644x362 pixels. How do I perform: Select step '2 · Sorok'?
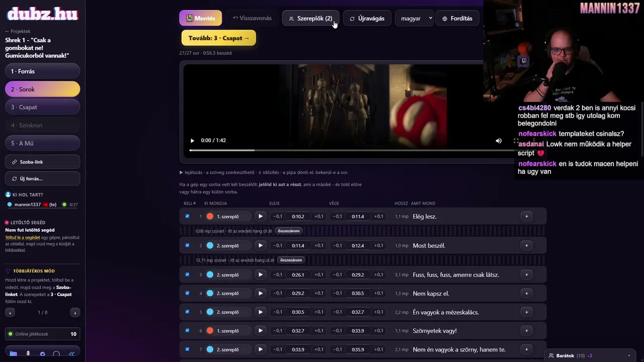coord(42,89)
